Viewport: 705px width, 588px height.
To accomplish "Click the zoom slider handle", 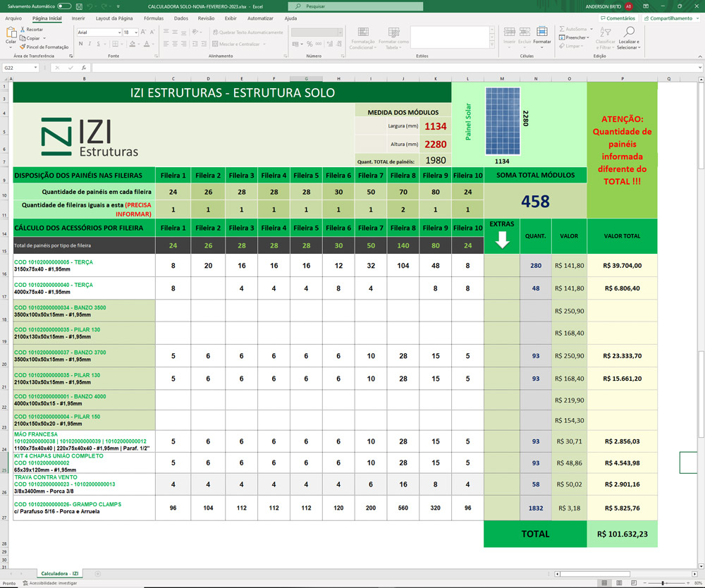I will (662, 583).
